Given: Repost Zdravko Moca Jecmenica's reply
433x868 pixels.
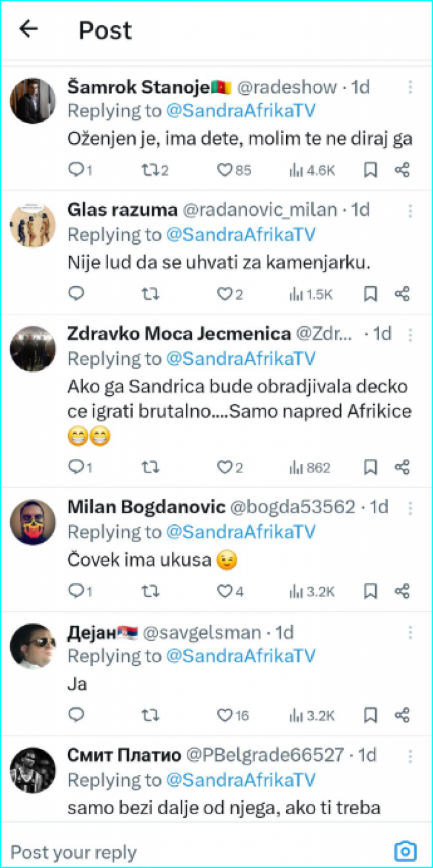Looking at the screenshot, I should coord(150,467).
